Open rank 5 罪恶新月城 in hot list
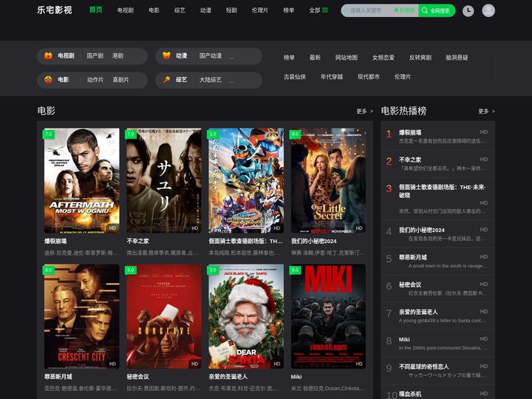This screenshot has height=399, width=532. [437, 262]
